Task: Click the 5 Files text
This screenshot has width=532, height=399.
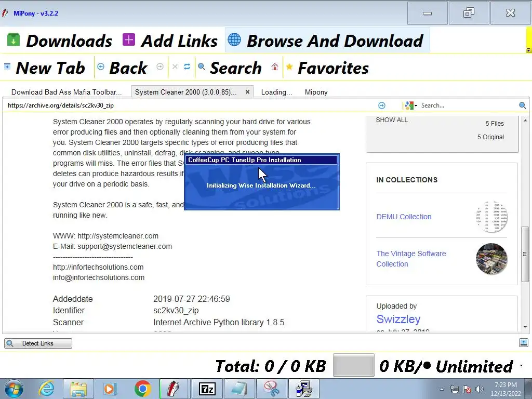Action: tap(495, 124)
